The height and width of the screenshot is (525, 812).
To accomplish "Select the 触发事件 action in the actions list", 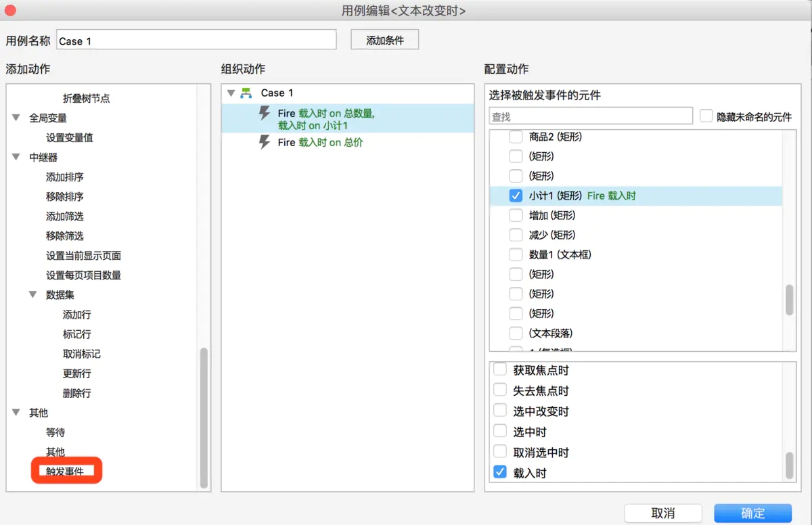I will (66, 471).
